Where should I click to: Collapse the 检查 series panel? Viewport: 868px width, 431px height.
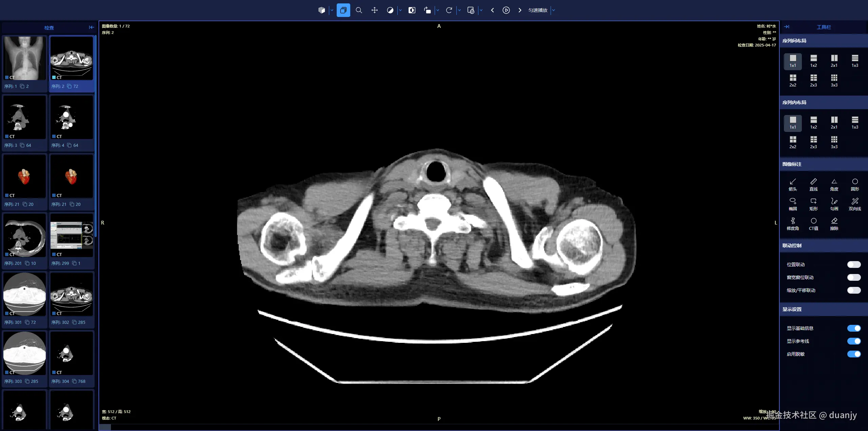[91, 27]
